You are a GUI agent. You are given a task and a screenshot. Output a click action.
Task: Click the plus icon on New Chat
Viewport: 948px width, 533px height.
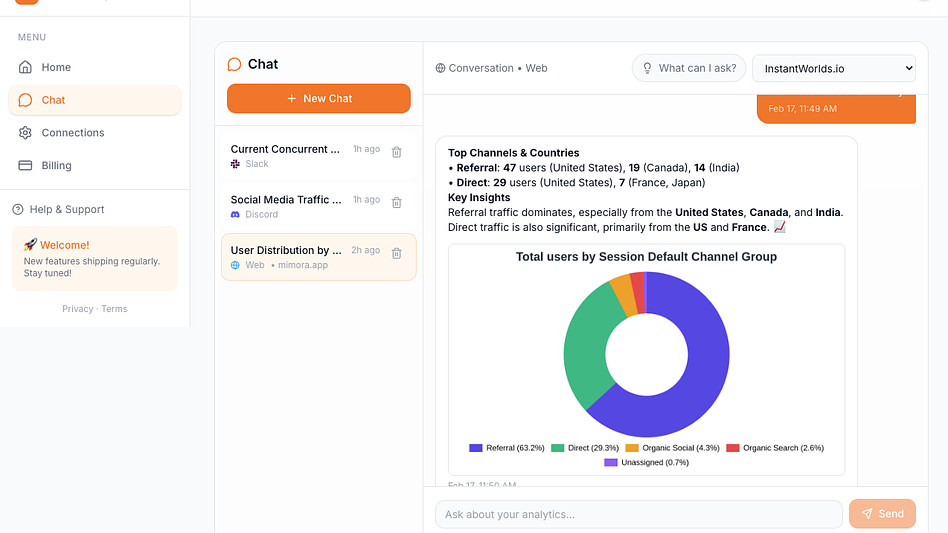[x=291, y=99]
